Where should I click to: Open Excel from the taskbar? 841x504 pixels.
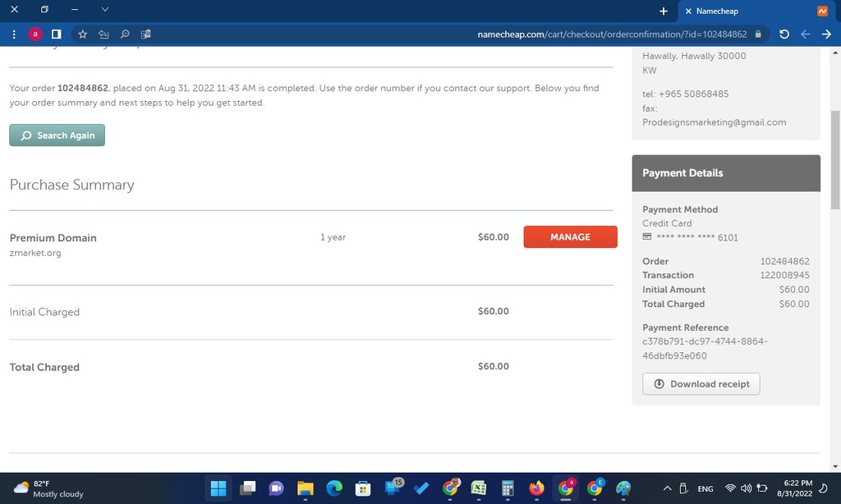pos(479,488)
